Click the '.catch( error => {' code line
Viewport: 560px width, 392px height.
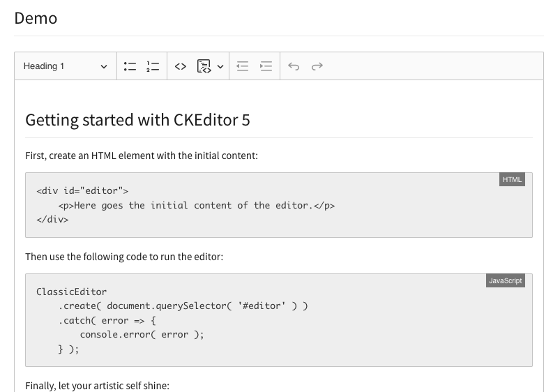pos(107,321)
